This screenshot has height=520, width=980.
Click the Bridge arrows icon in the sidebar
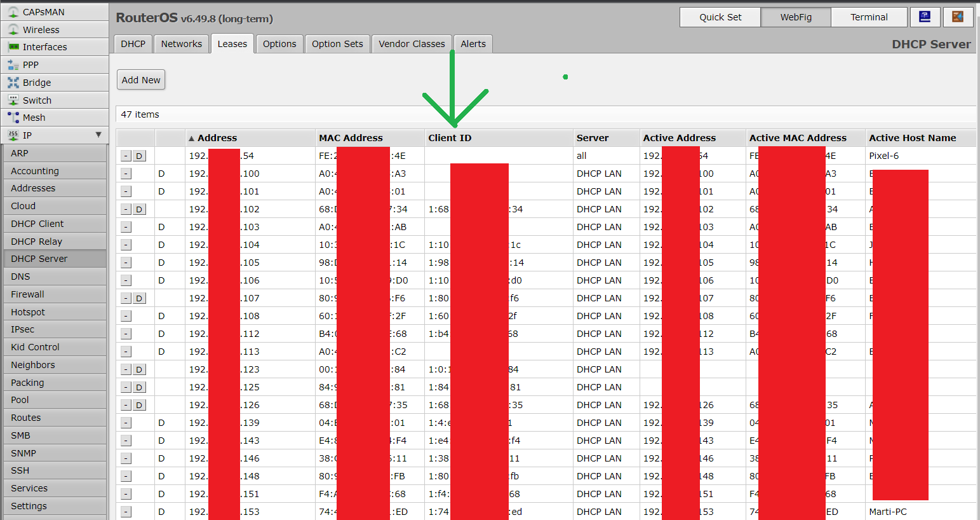[13, 83]
